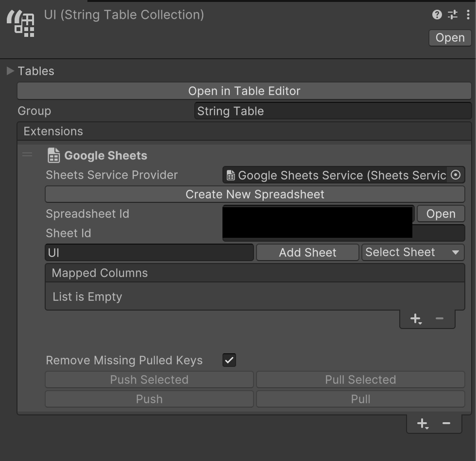Click the Pull button
Screen dimensions: 476x461
[x=360, y=399]
